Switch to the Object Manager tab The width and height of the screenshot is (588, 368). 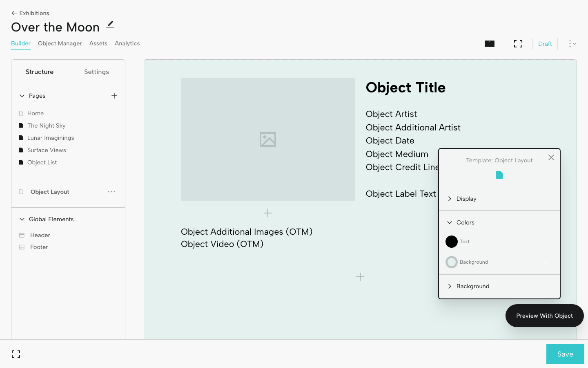60,43
